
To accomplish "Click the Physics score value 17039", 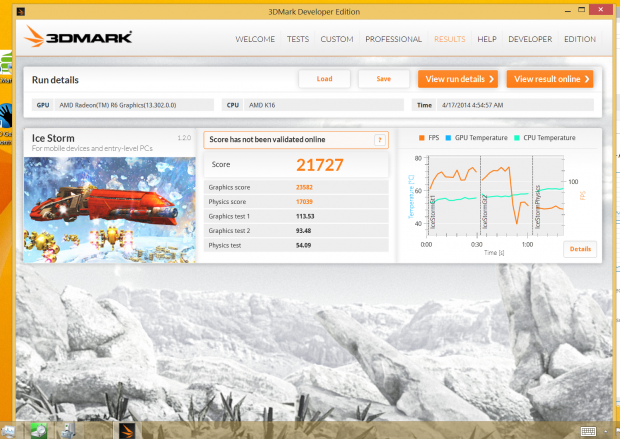I will click(x=304, y=202).
